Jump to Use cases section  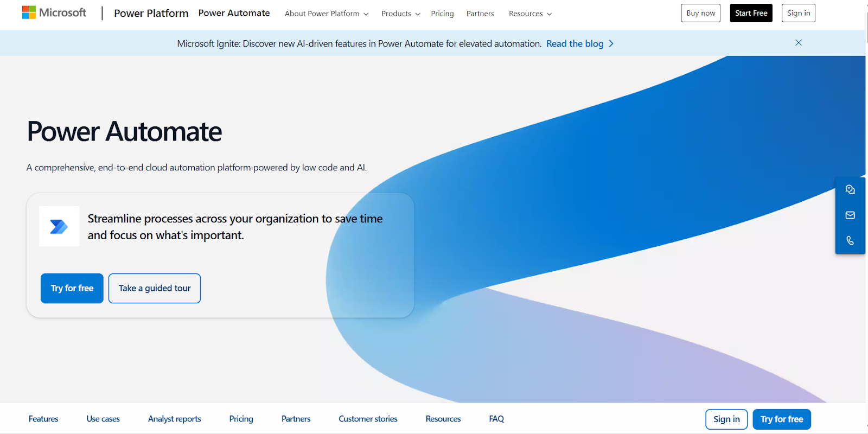[x=103, y=419]
